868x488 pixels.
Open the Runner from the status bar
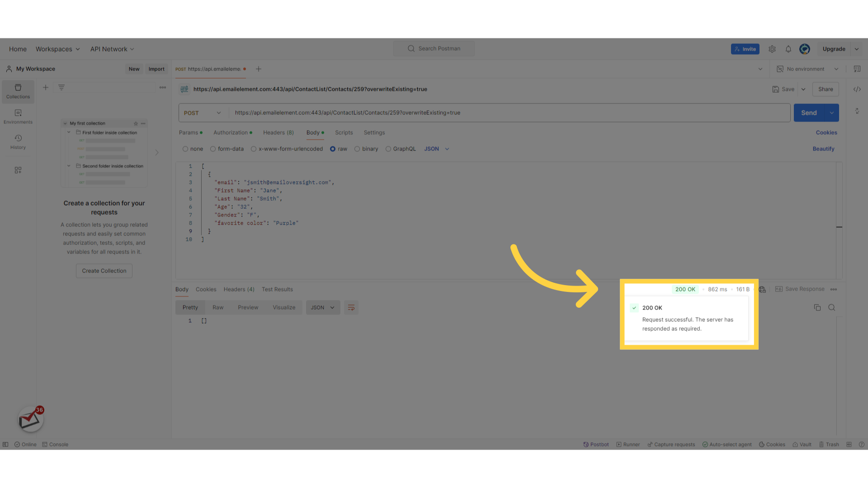(628, 445)
